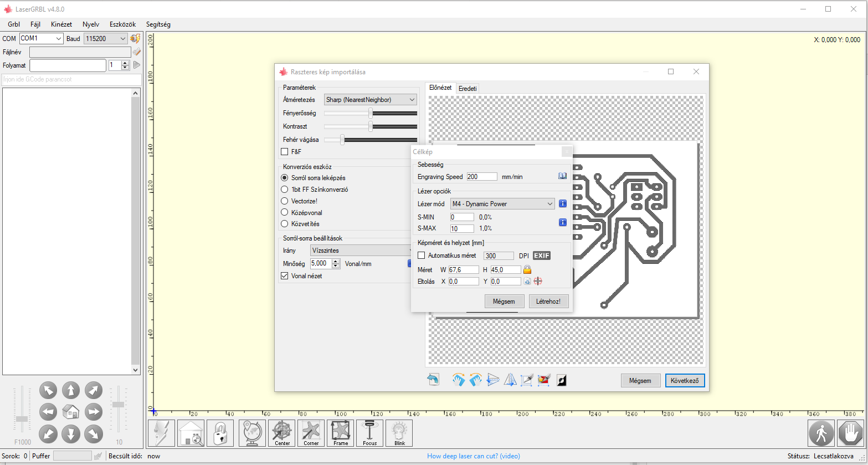This screenshot has height=465, width=868.
Task: Click the Center custom button
Action: click(x=282, y=433)
